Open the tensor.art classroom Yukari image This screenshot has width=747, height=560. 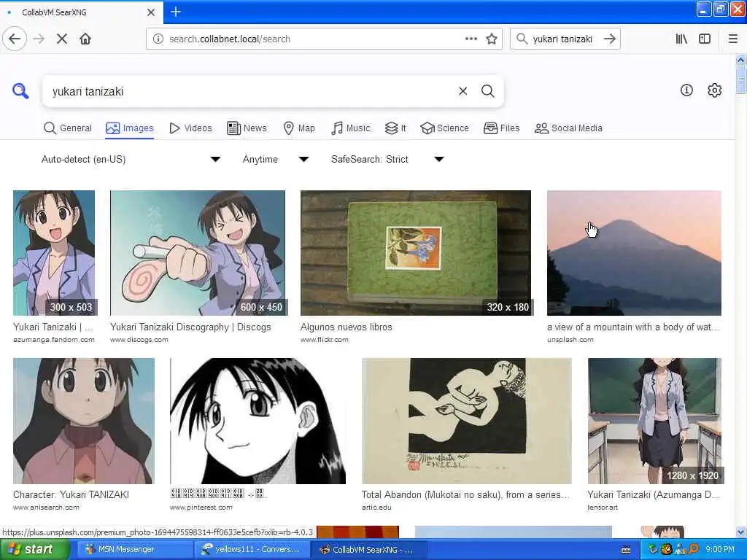654,421
